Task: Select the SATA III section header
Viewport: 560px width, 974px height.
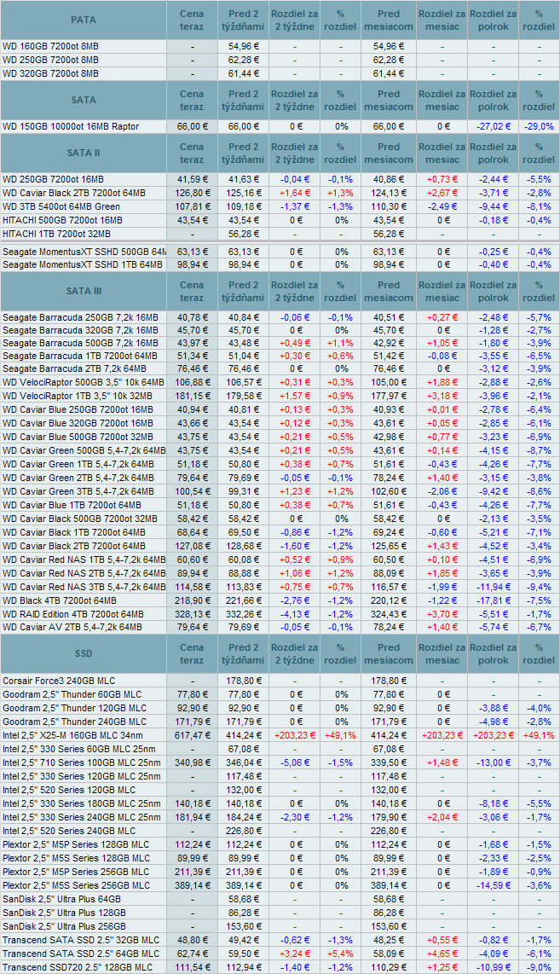Action: coord(84,292)
